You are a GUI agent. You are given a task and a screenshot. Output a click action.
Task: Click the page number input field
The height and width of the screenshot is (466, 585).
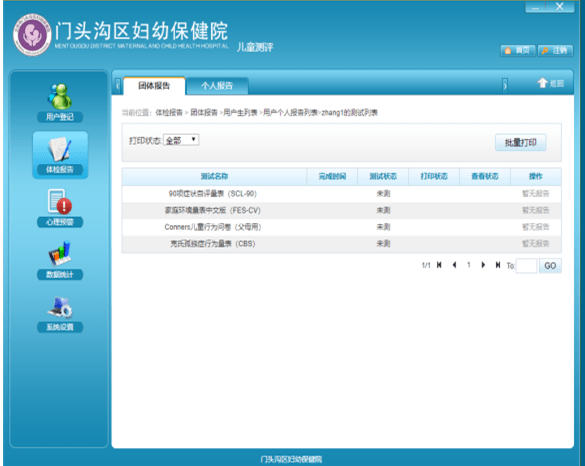pos(526,266)
